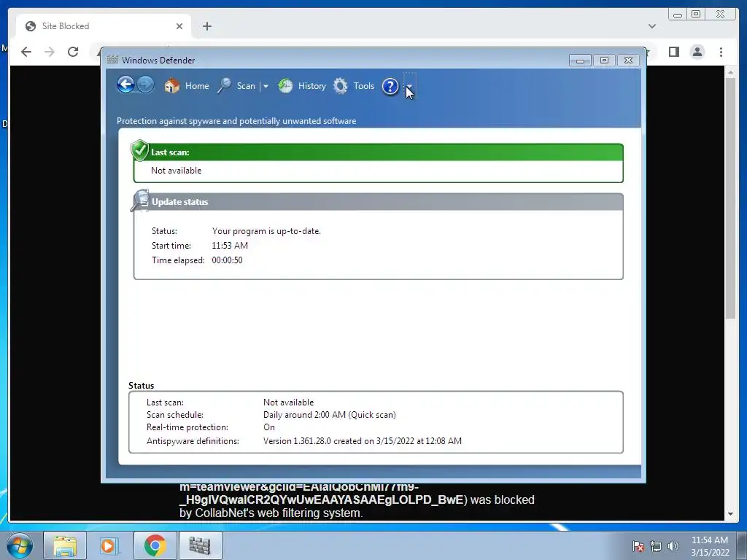Switch to Chrome from the taskbar

[x=155, y=545]
